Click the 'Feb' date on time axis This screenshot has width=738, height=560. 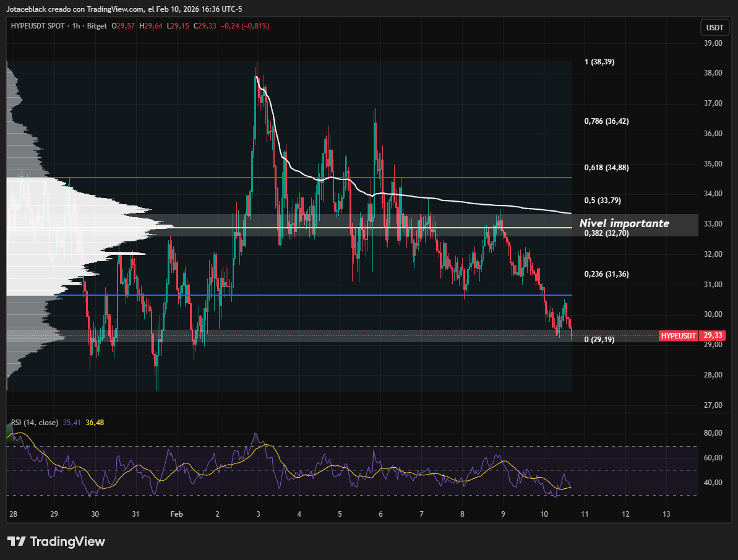177,514
